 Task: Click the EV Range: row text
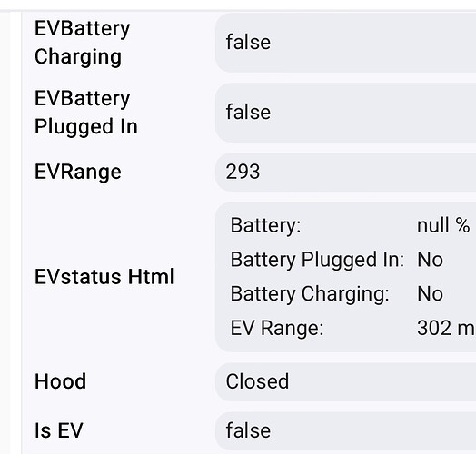277,329
